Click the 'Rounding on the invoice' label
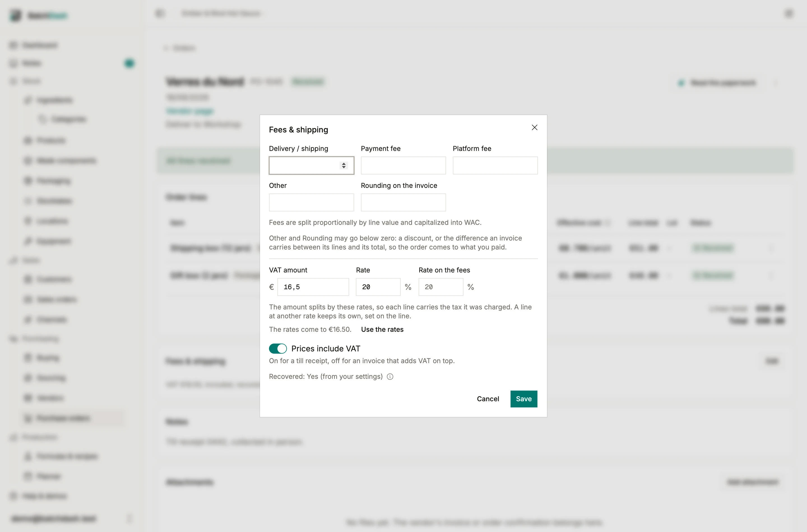The height and width of the screenshot is (532, 807). click(399, 186)
